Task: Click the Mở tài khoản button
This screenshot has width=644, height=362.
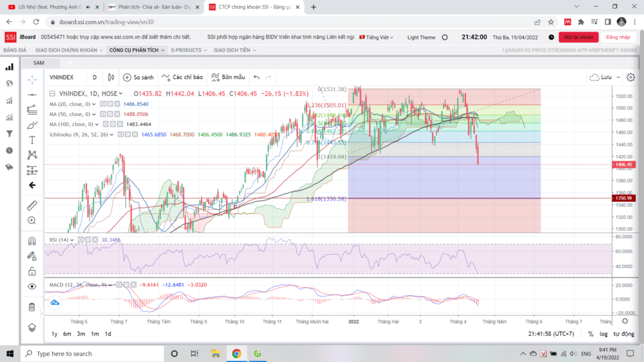Action: click(x=577, y=38)
